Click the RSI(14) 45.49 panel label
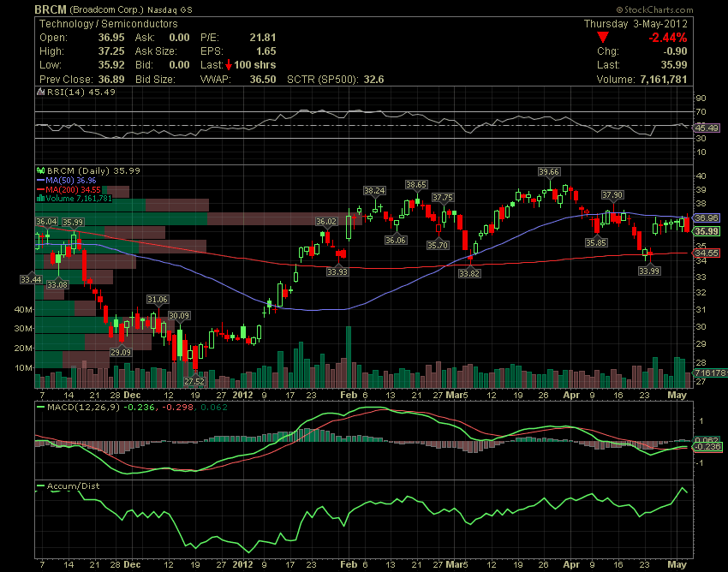728x572 pixels. click(x=81, y=92)
